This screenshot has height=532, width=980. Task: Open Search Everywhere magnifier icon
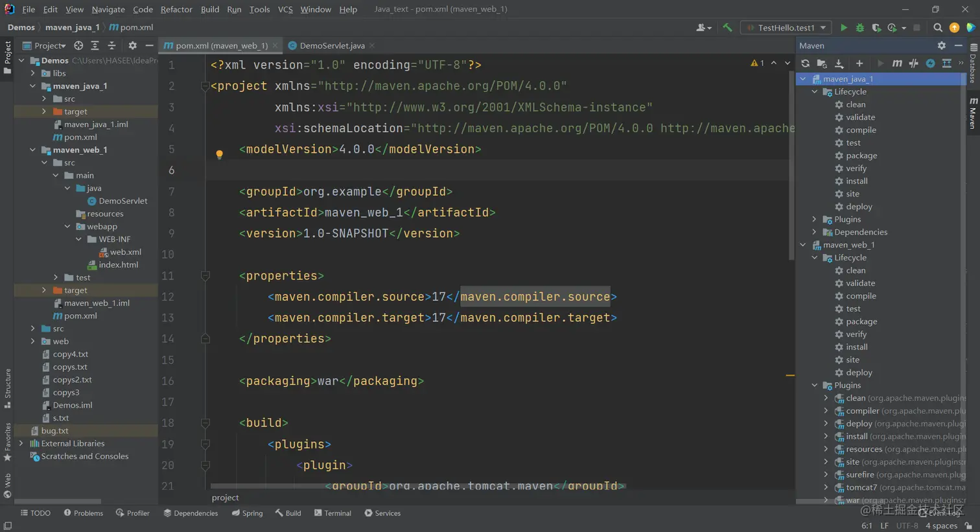tap(937, 28)
